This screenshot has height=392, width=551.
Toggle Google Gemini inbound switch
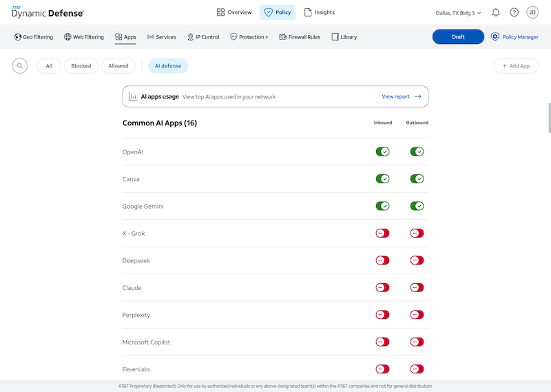[383, 206]
